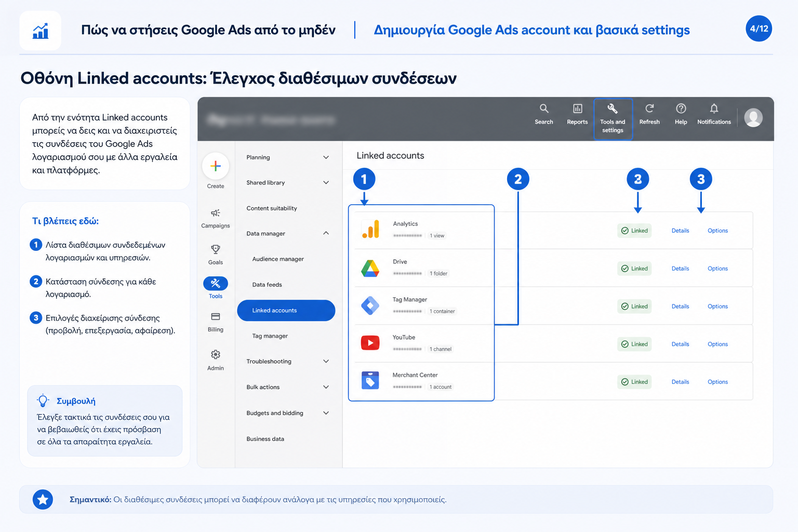798x532 pixels.
Task: Open Data feeds submenu item
Action: pos(267,285)
